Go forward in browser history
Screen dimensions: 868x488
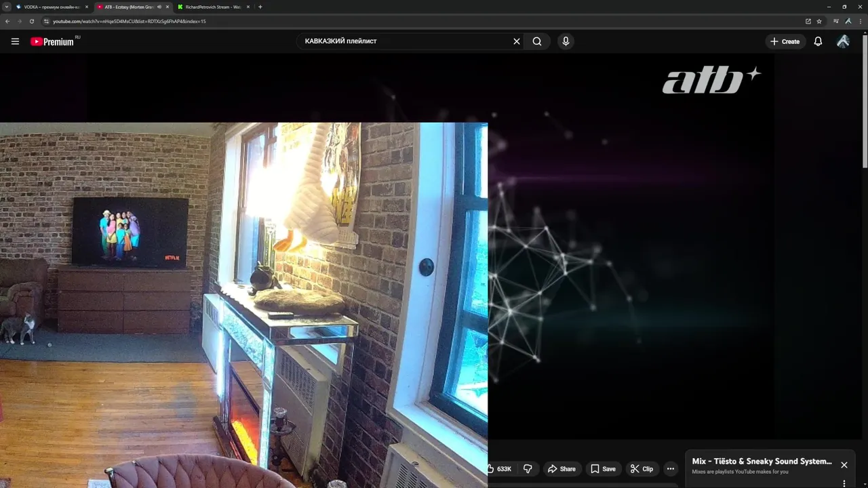point(20,21)
